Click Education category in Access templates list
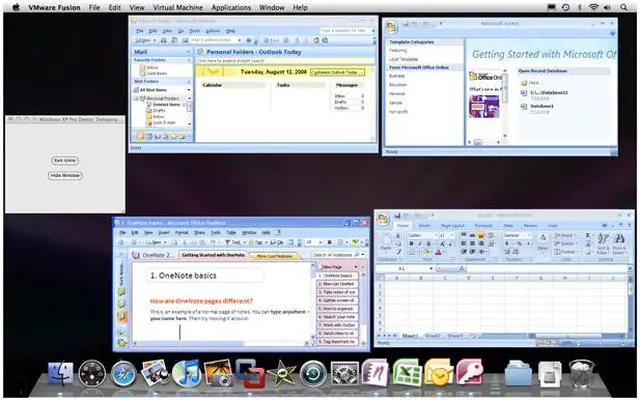 [x=398, y=85]
